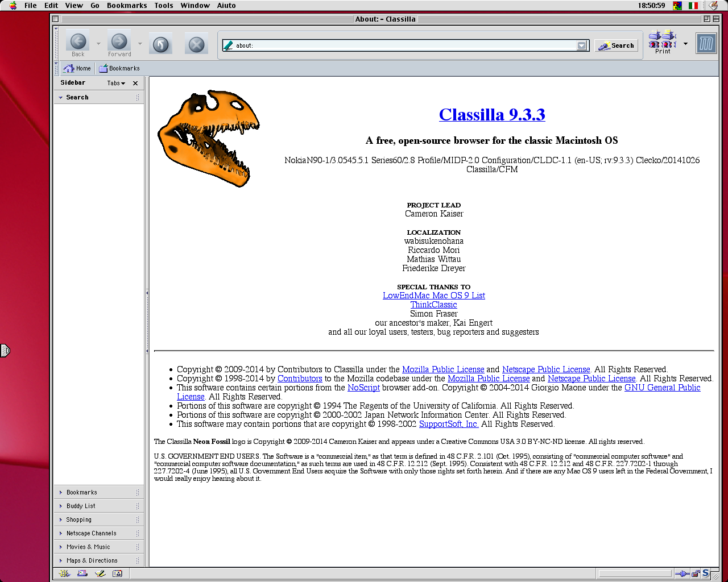Open the SupportSoft, Inc. link
Viewport: 728px width, 582px height.
click(x=449, y=424)
